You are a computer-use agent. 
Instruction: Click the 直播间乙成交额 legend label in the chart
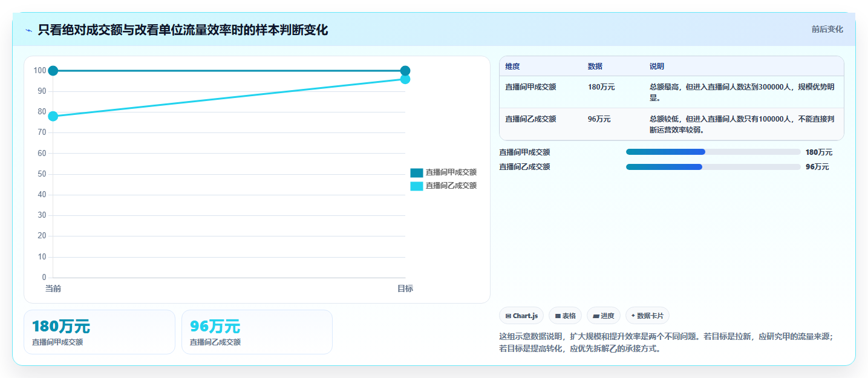coord(451,186)
